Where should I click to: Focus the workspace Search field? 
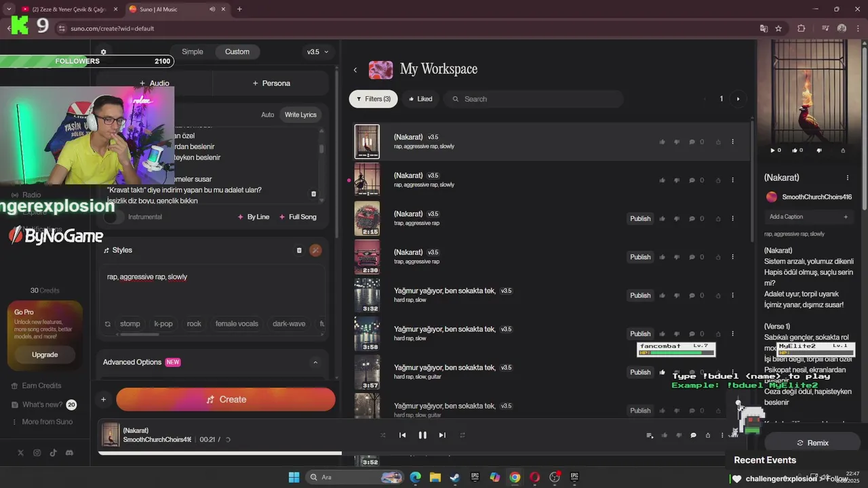pyautogui.click(x=533, y=99)
